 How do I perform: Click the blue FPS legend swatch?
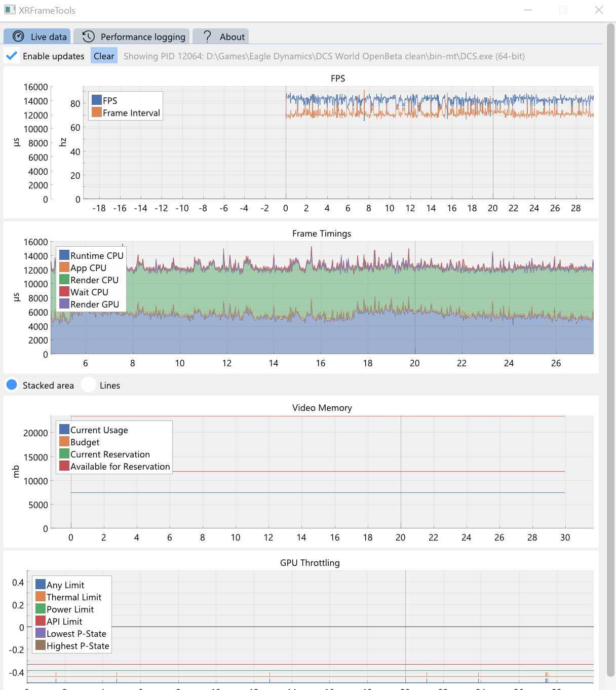(96, 100)
